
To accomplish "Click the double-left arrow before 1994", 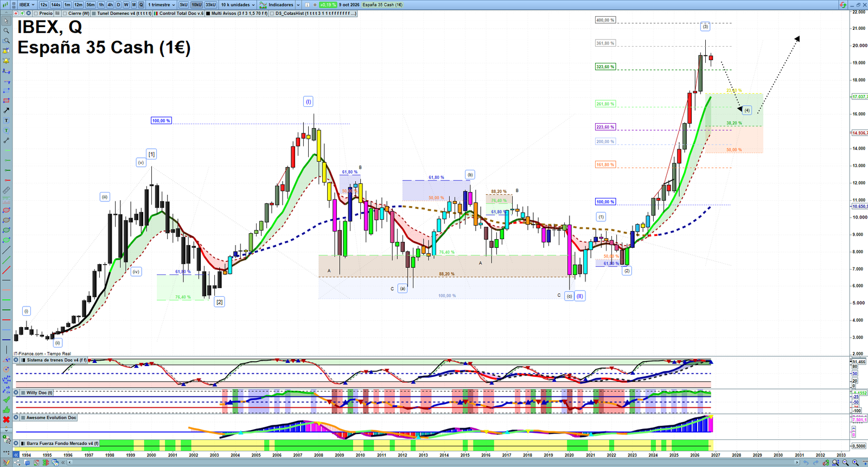I will 16,455.
